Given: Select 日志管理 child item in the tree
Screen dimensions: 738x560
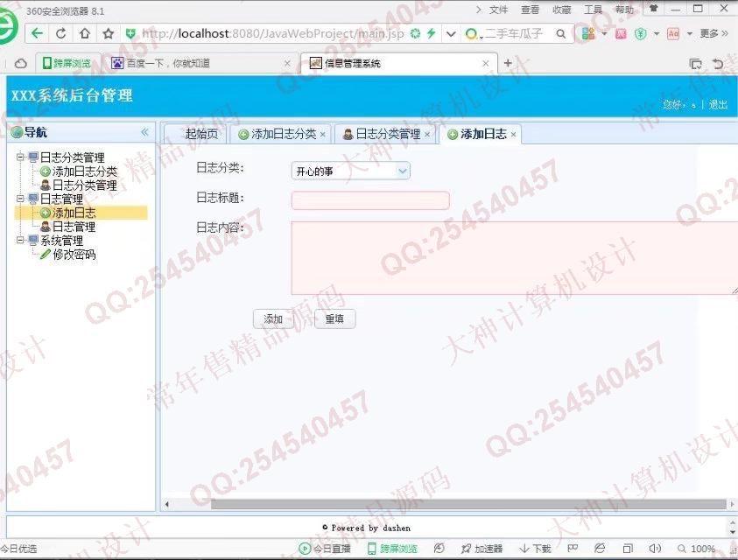Looking at the screenshot, I should (x=74, y=227).
